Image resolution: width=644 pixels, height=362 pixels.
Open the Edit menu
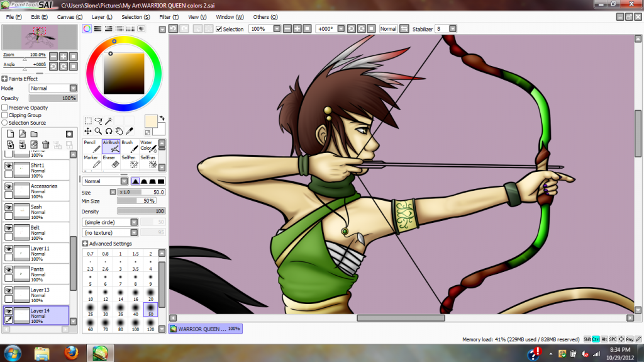pyautogui.click(x=40, y=17)
